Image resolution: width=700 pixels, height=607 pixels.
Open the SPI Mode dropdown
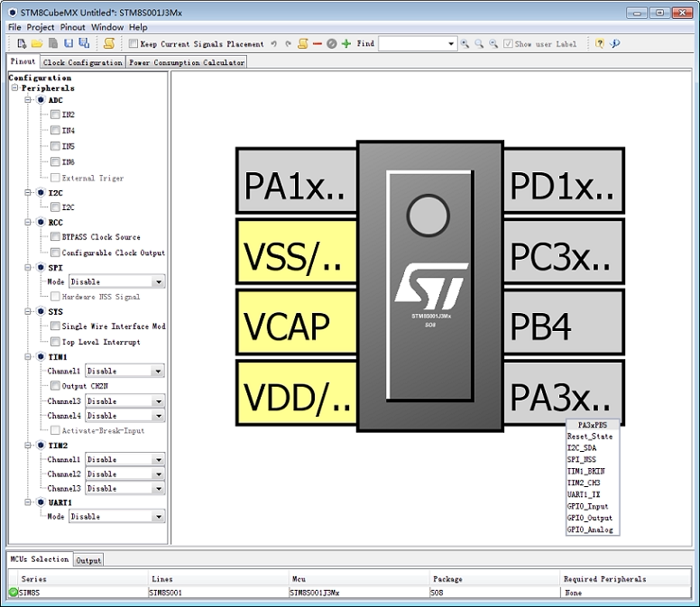pos(117,281)
